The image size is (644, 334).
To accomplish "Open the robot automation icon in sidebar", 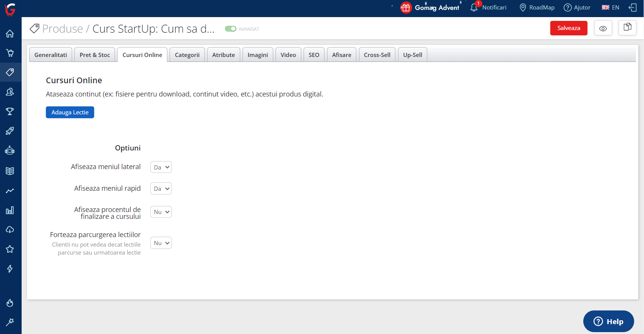I will tap(10, 150).
